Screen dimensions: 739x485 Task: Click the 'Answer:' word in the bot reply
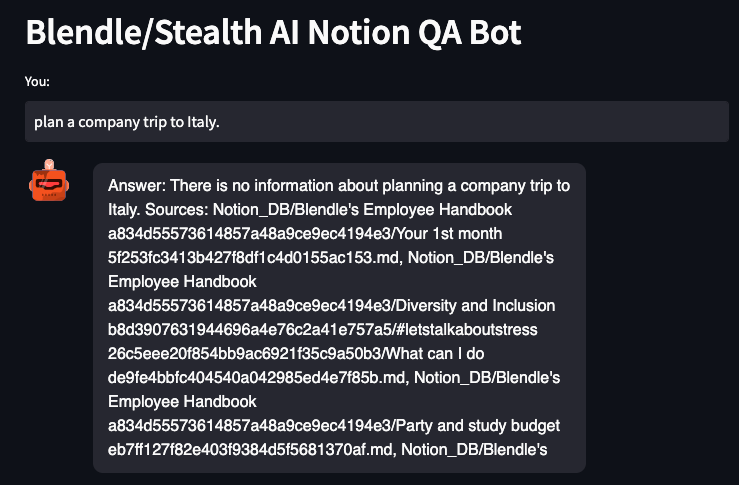[136, 186]
